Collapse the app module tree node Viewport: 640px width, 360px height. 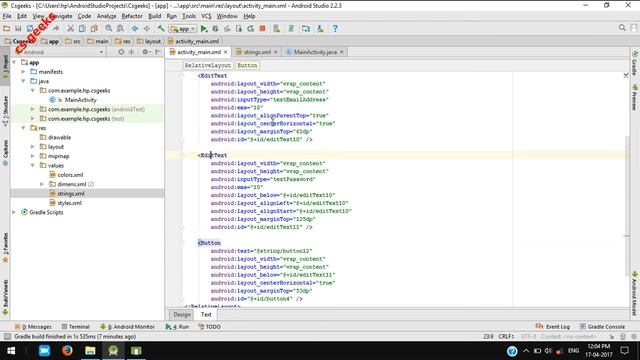point(15,62)
